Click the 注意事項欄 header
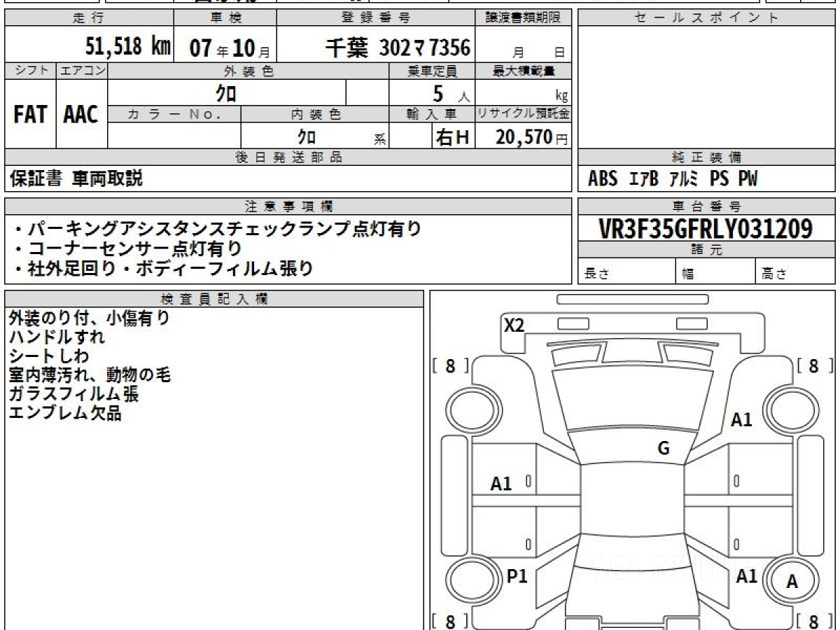The image size is (840, 630). click(288, 206)
